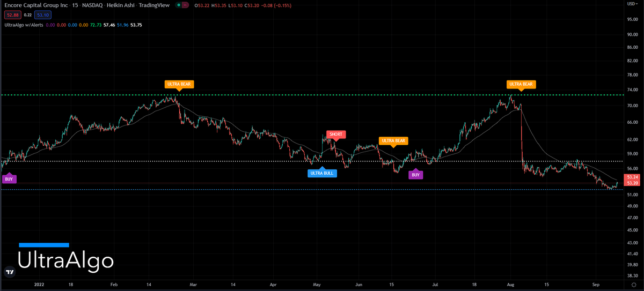This screenshot has width=644, height=291.
Task: Click the 74.00 price axis label
Action: pyautogui.click(x=632, y=90)
